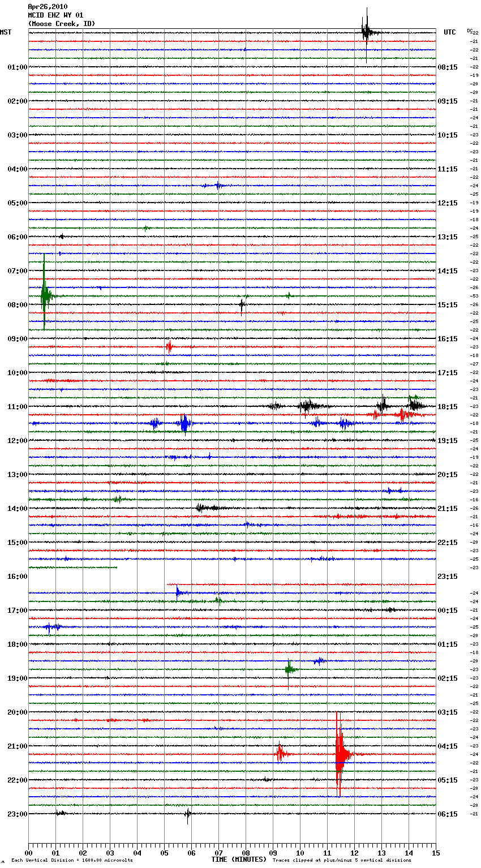
Task: Select the 09:00 MST row label
Action: (x=17, y=339)
